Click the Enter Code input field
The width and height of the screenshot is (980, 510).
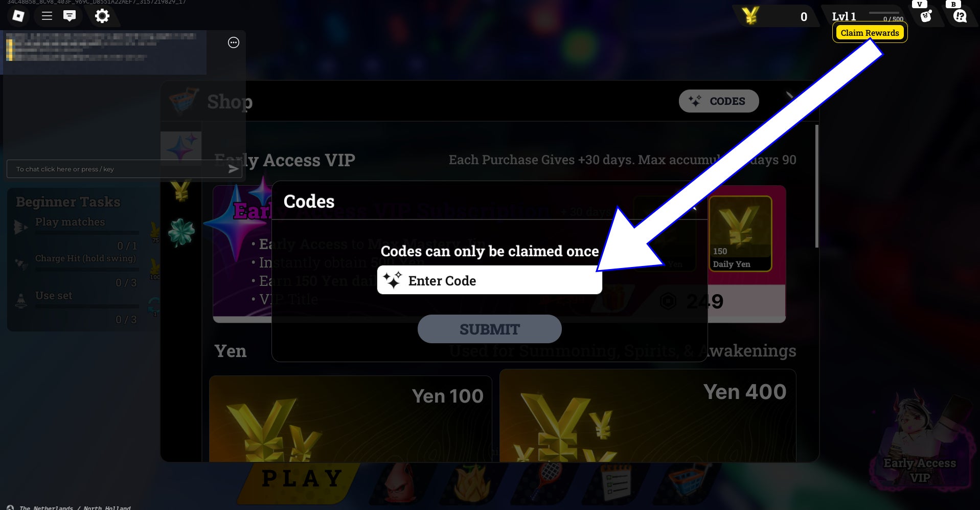tap(489, 280)
